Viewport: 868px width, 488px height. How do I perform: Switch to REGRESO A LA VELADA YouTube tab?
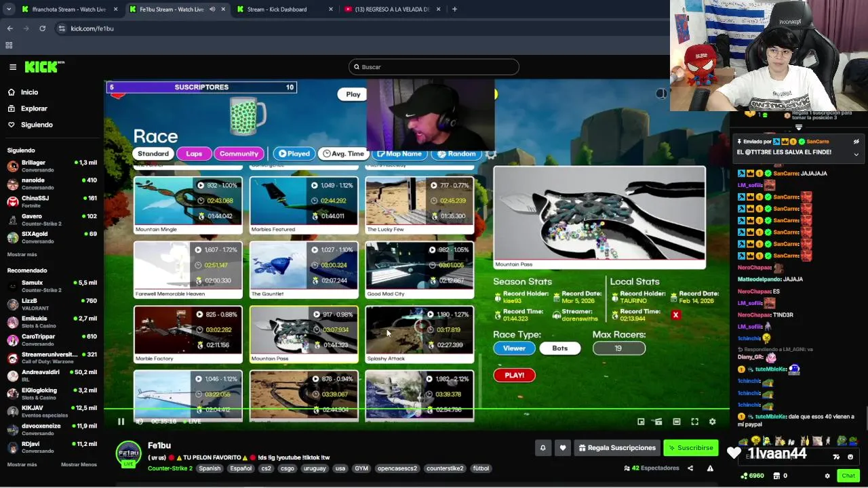tap(392, 9)
